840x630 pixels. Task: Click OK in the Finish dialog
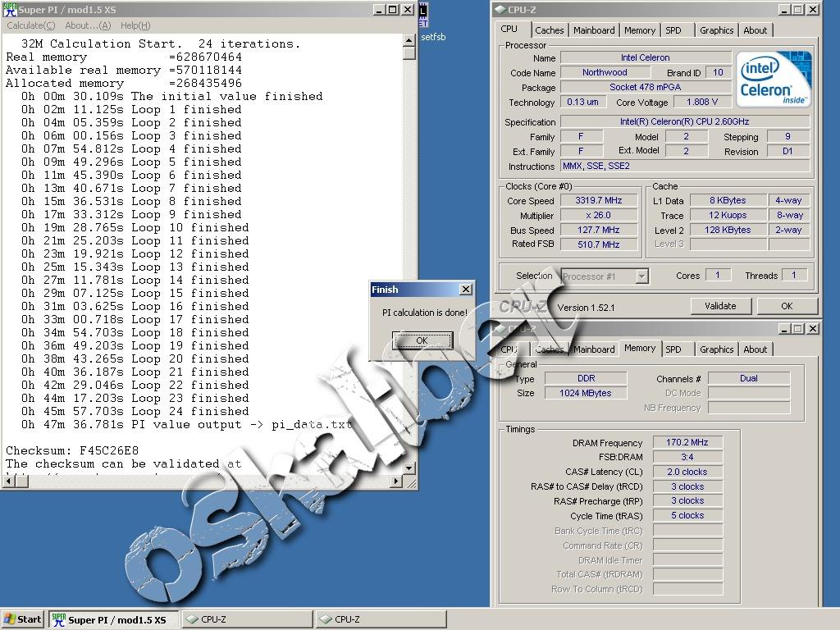coord(422,340)
